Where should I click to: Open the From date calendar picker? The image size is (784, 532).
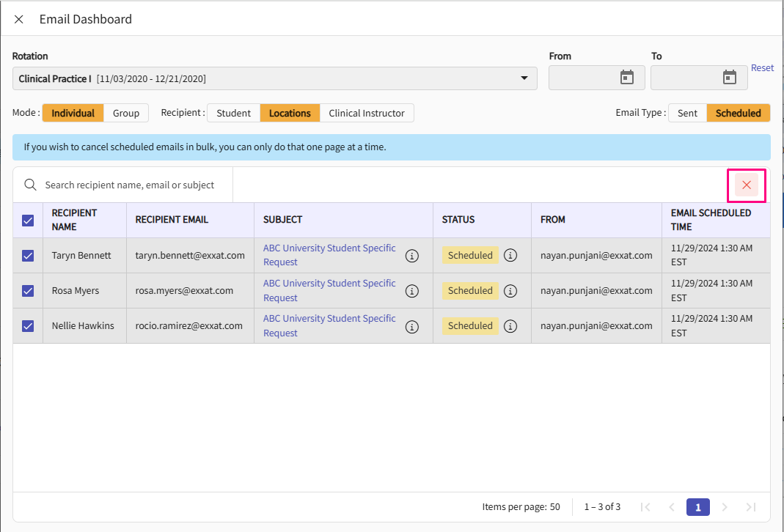(626, 78)
